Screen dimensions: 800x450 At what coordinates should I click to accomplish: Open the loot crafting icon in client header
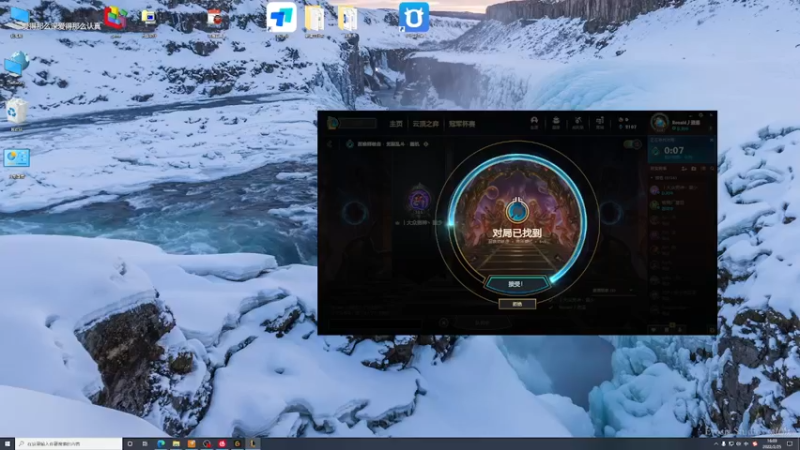click(x=578, y=122)
